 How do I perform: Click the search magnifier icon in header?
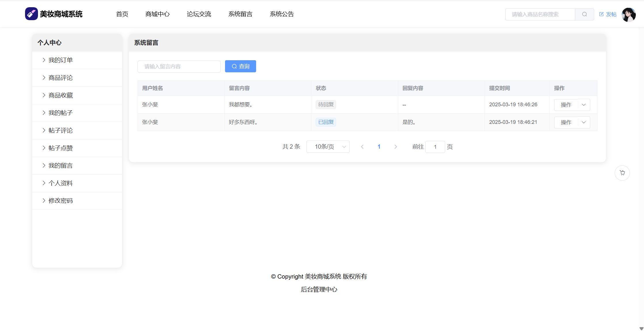tap(584, 14)
